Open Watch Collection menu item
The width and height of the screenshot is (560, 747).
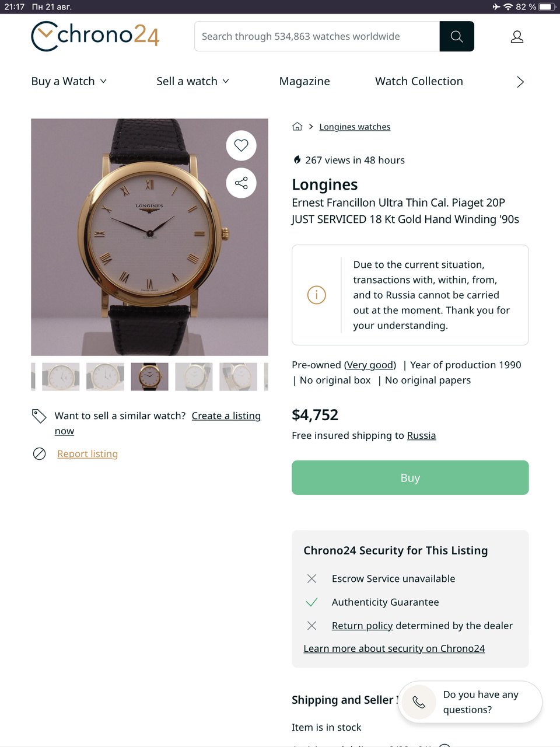click(x=419, y=81)
